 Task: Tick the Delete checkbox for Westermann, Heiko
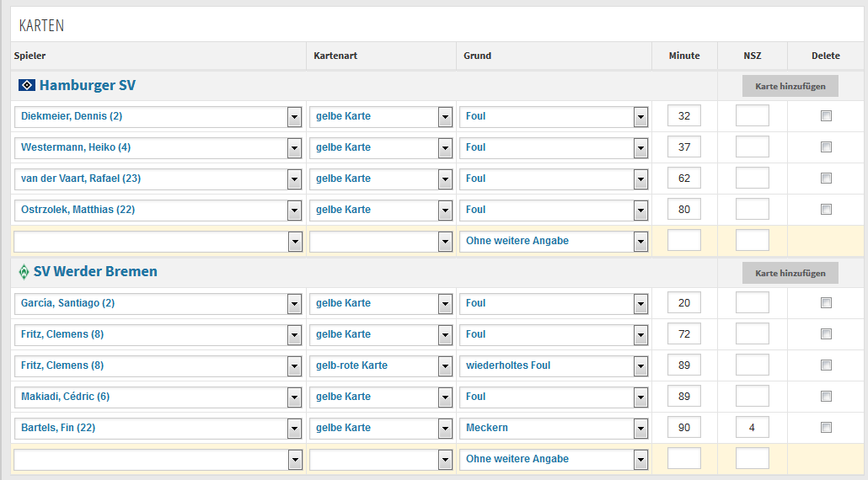pos(826,147)
